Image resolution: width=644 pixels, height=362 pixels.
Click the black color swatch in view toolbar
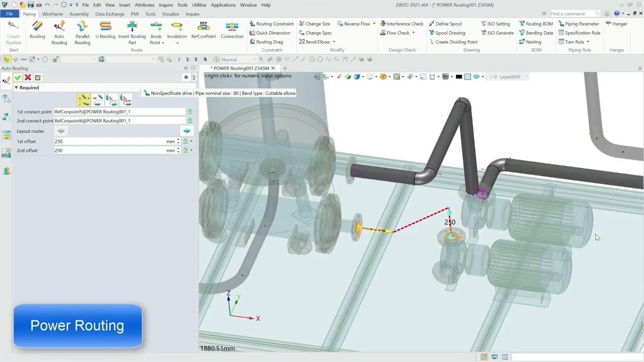[459, 77]
